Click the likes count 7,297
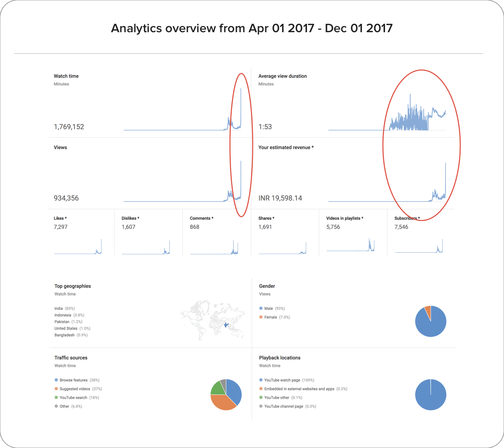Viewport: 504px width, 448px height. coord(61,227)
